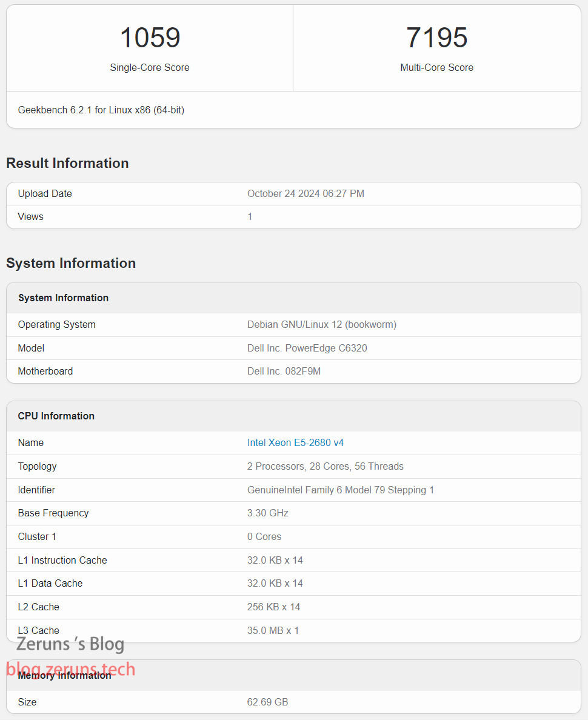This screenshot has height=720, width=588.
Task: Click the memory Size value 62.69 GB
Action: (267, 702)
